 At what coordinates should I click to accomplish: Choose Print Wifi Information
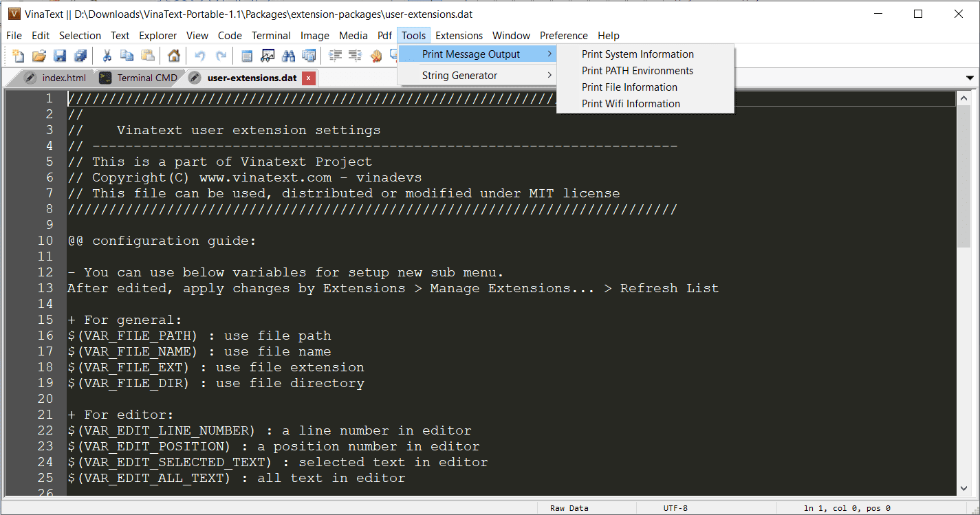coord(645,104)
